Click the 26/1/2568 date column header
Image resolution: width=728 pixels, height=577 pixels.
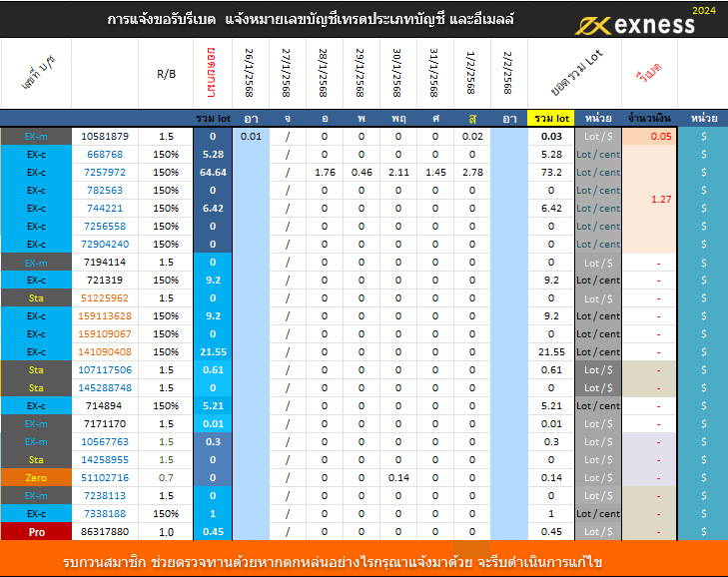click(250, 73)
